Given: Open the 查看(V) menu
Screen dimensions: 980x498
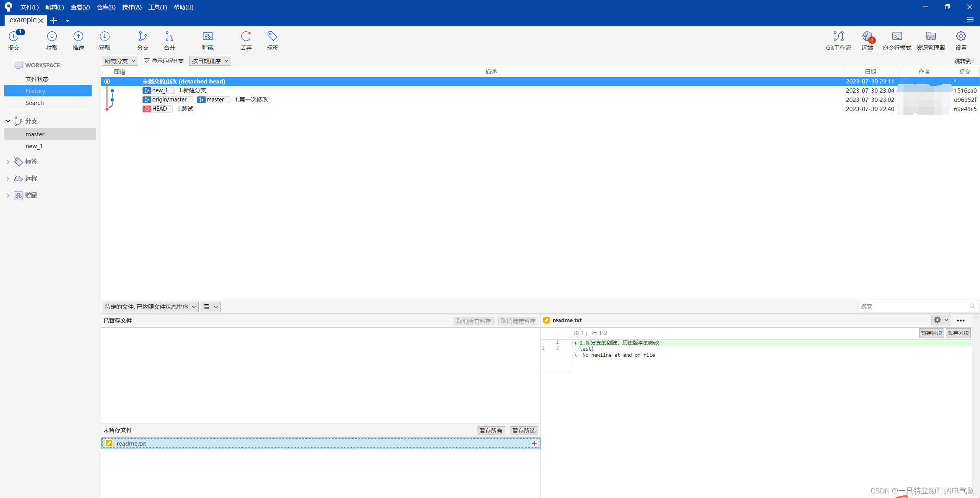Looking at the screenshot, I should pos(80,7).
